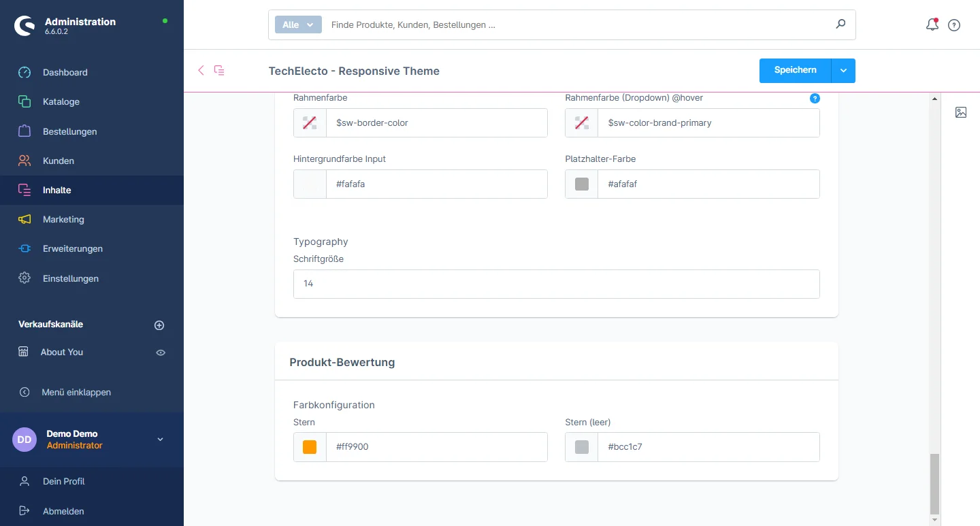The image size is (980, 526).
Task: Click the Speichern button
Action: [795, 71]
